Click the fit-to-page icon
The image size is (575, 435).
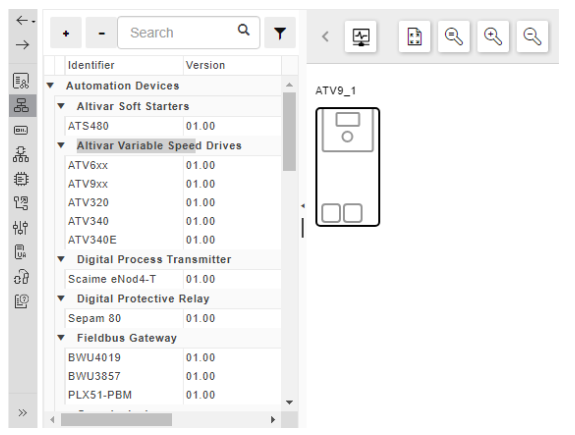414,37
